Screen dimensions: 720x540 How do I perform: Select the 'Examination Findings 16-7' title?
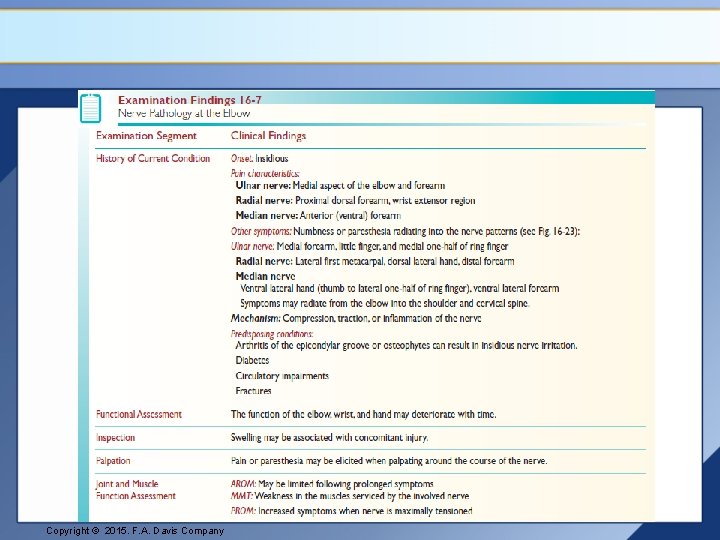tap(190, 100)
